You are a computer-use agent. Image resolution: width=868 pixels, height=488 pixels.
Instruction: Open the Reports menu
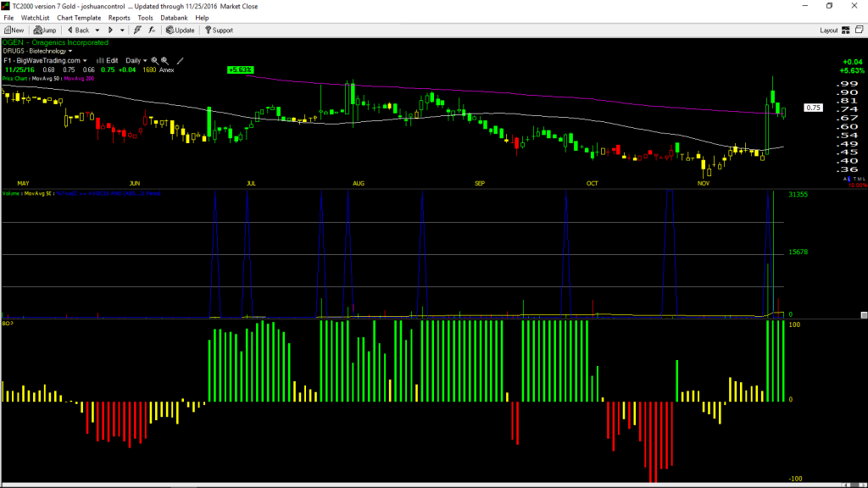[x=119, y=18]
